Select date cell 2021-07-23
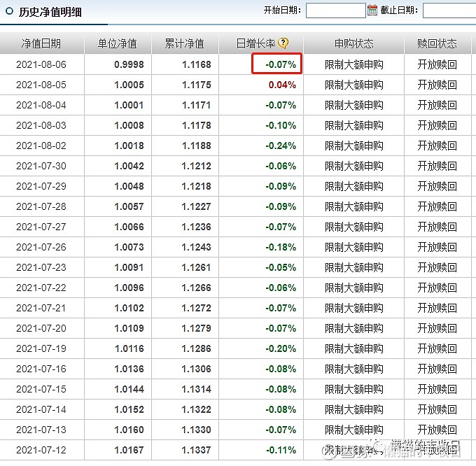Viewport: 476px width, 466px height. [x=41, y=267]
